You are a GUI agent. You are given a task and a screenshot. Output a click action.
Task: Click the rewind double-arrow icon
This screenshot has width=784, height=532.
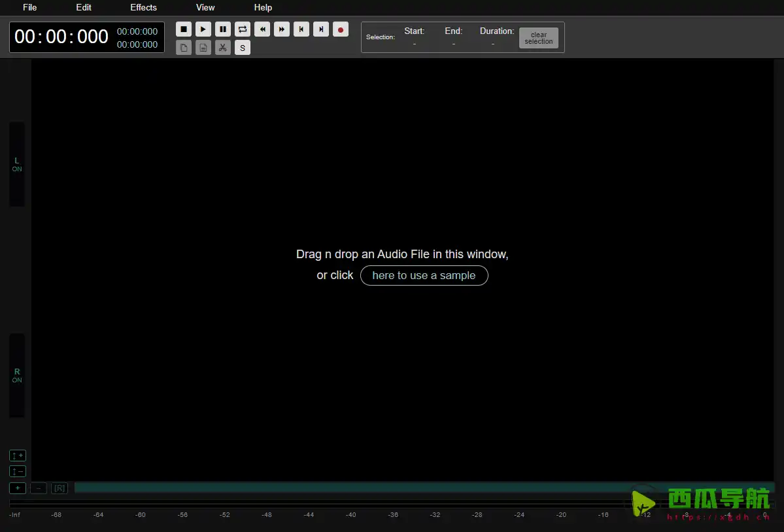(262, 29)
